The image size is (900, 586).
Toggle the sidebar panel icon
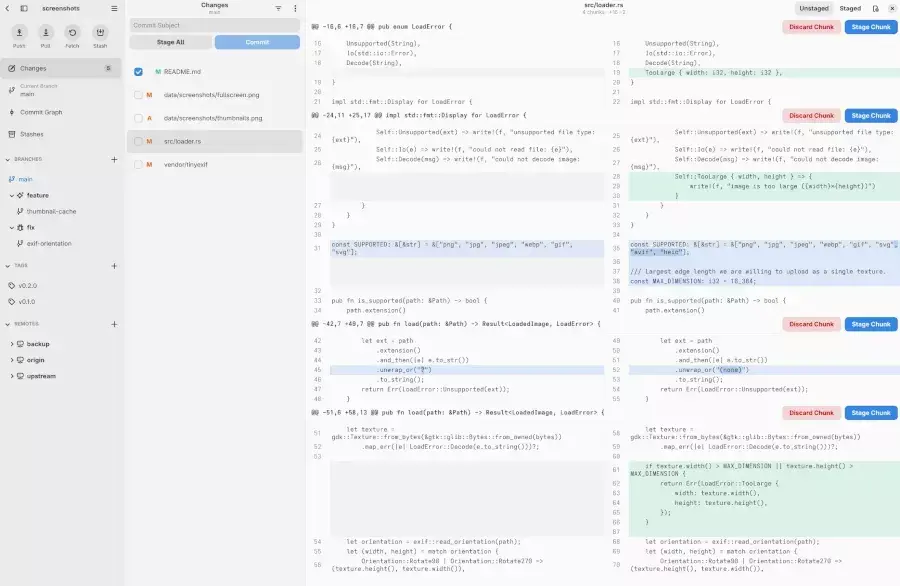tap(24, 9)
